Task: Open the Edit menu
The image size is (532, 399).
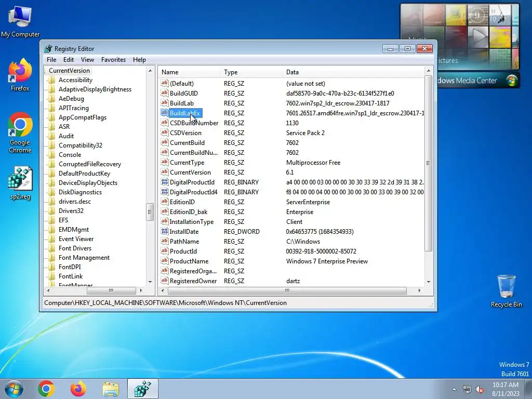Action: pyautogui.click(x=68, y=60)
